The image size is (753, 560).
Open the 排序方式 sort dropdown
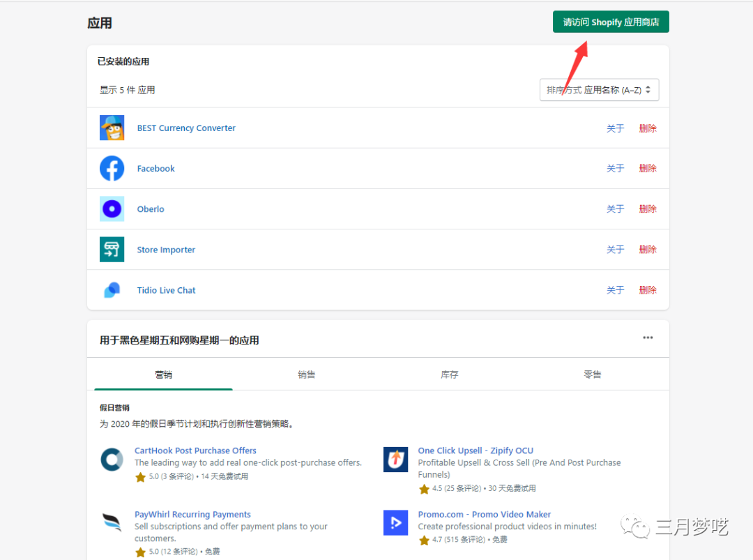tap(599, 90)
